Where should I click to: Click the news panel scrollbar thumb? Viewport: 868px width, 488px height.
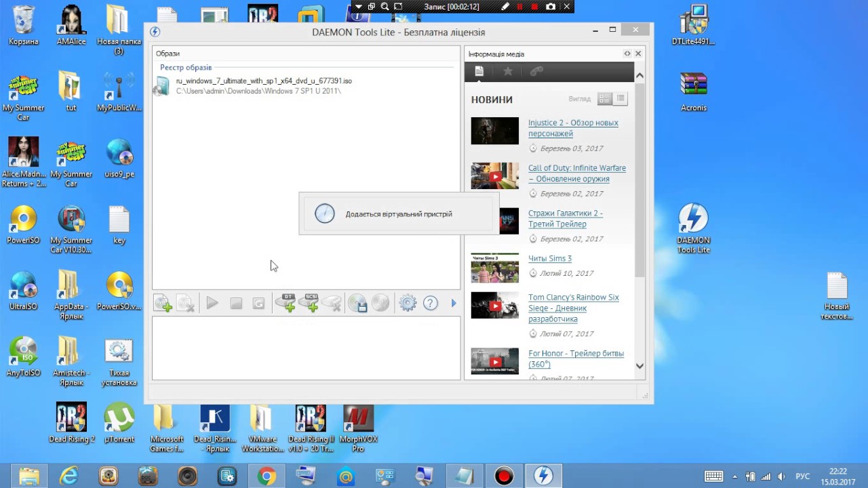(639, 179)
